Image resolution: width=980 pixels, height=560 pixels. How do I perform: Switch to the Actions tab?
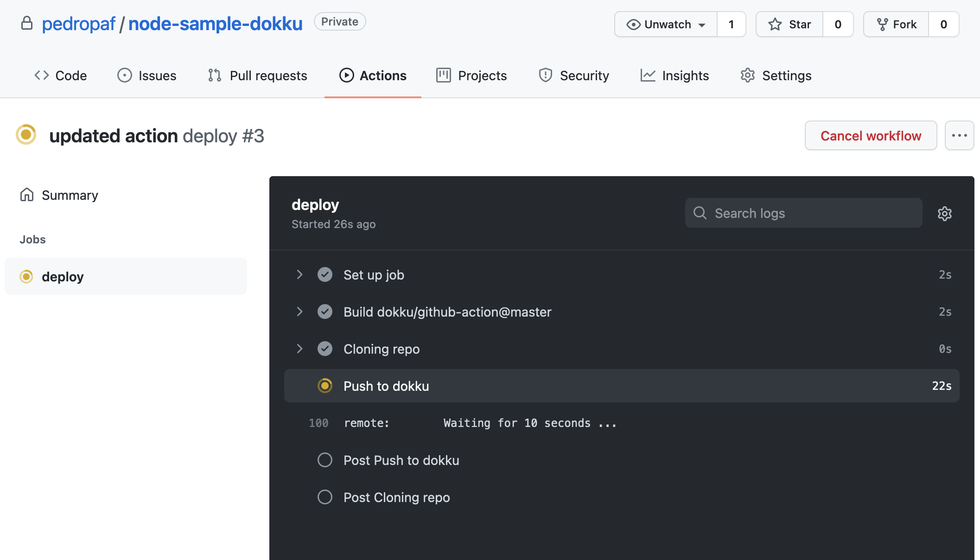coord(373,75)
